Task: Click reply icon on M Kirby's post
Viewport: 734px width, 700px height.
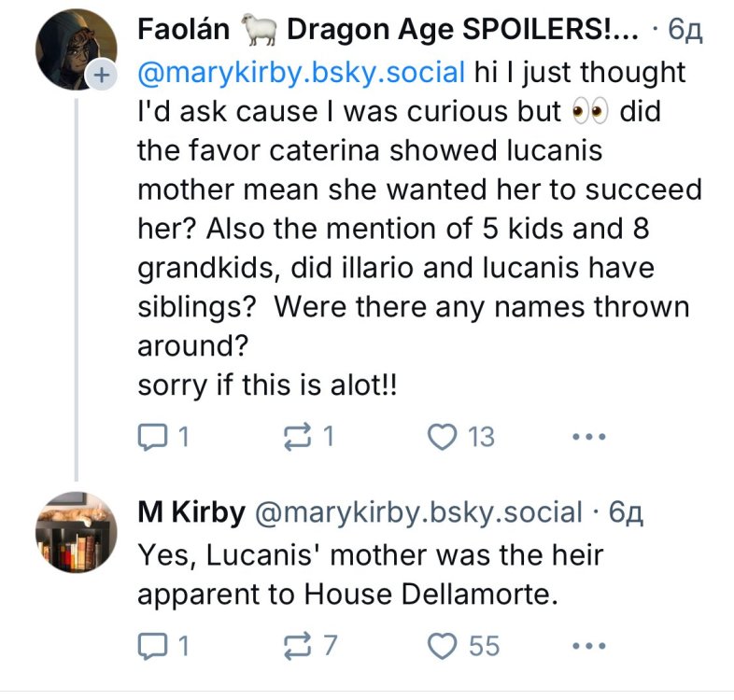Action: coord(152,645)
